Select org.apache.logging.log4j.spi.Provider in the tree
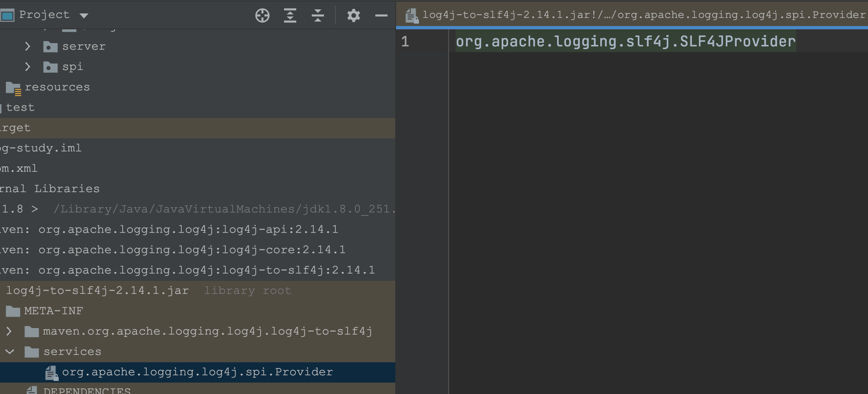 point(198,372)
